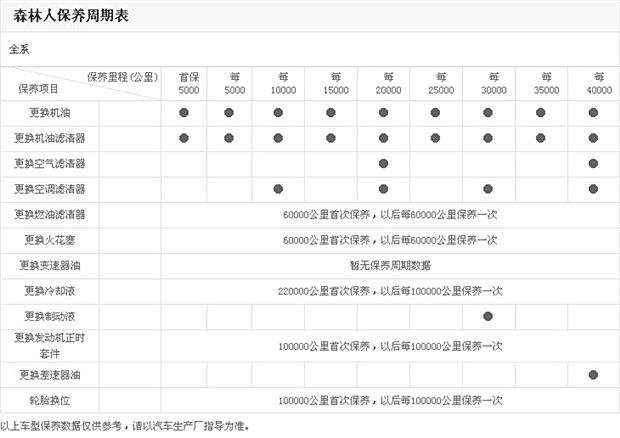Click the 更换变速器油 row label
This screenshot has width=620, height=438.
click(50, 266)
